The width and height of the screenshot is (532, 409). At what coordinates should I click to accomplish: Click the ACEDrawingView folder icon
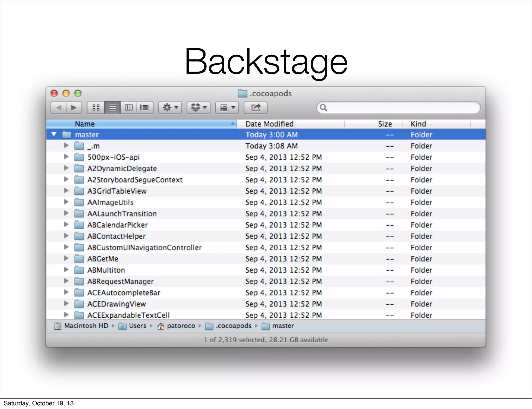[x=79, y=304]
